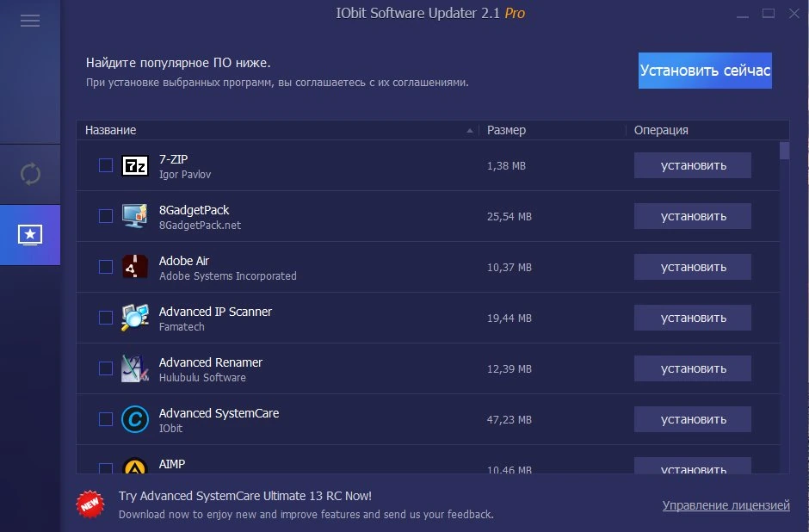Click the red NEW badge icon
The width and height of the screenshot is (809, 532).
[90, 504]
